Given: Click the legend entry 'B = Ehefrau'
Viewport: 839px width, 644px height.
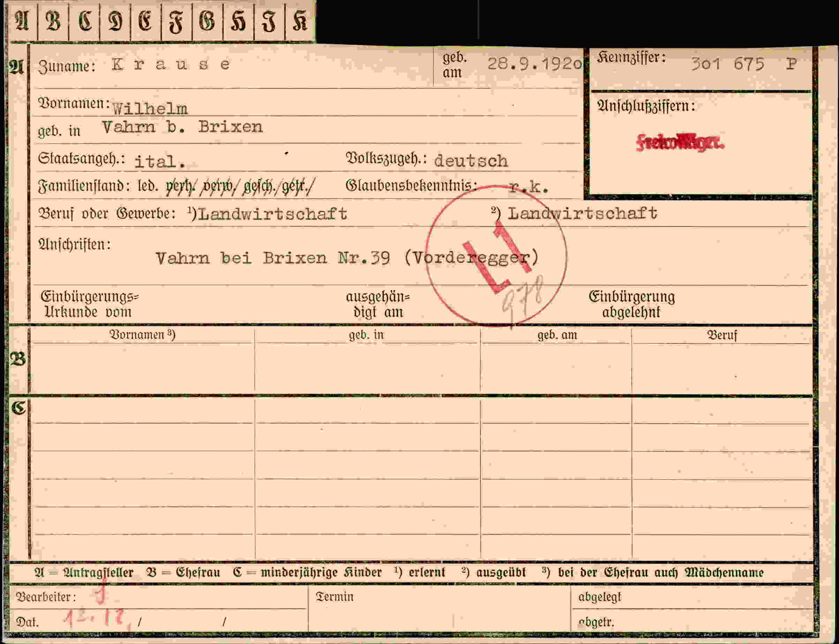Looking at the screenshot, I should pyautogui.click(x=183, y=573).
